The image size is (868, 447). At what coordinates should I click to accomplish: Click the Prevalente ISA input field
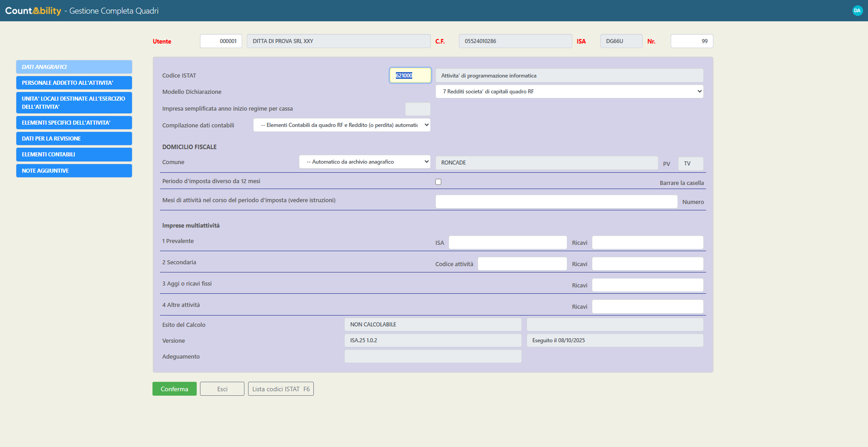pos(507,243)
